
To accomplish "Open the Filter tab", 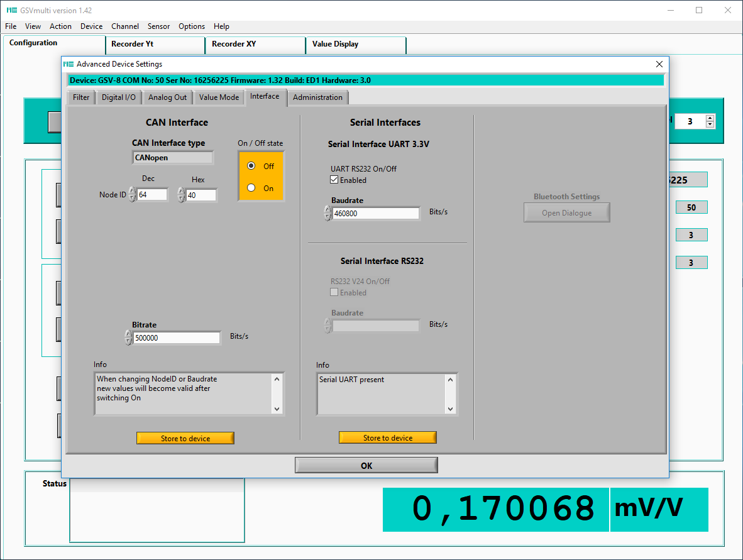I will click(x=81, y=97).
